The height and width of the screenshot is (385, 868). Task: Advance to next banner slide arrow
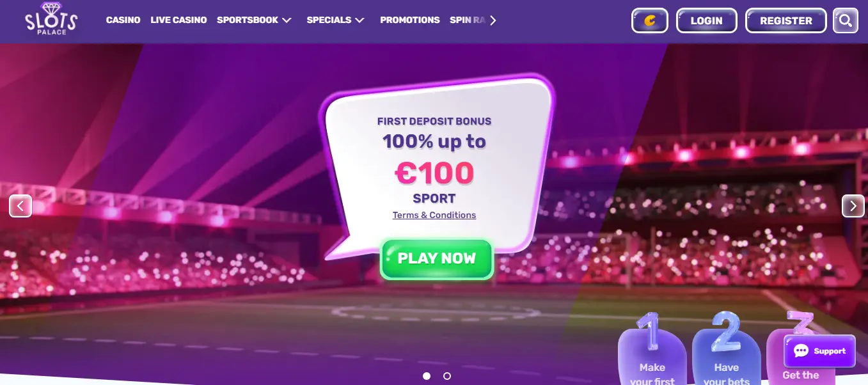click(853, 206)
